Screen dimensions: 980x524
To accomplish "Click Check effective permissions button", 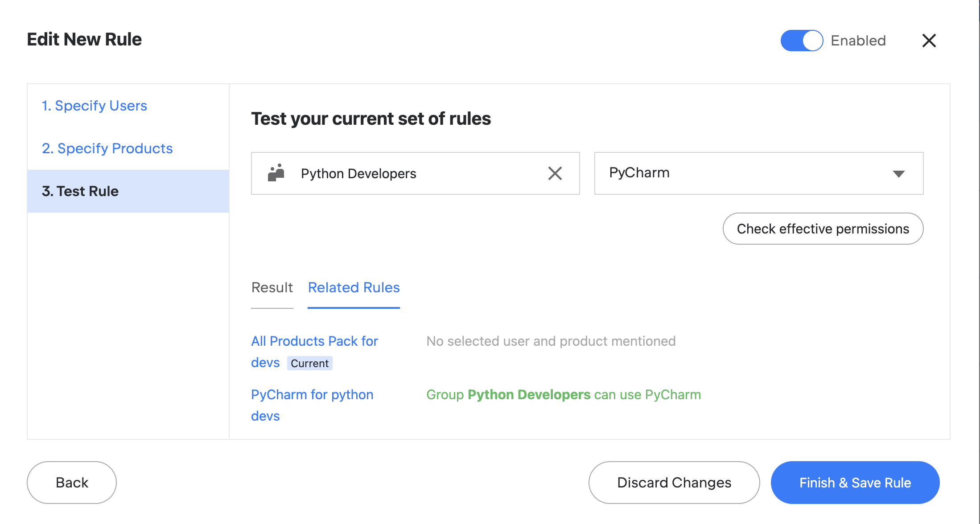I will click(x=823, y=229).
